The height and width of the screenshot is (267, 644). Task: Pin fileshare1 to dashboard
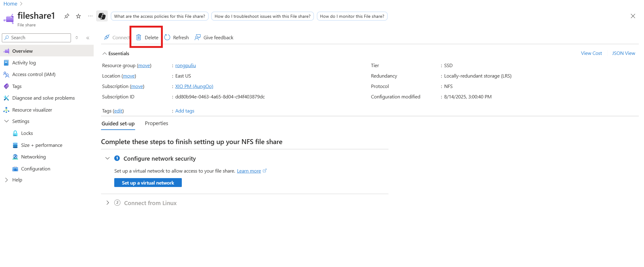click(x=67, y=16)
